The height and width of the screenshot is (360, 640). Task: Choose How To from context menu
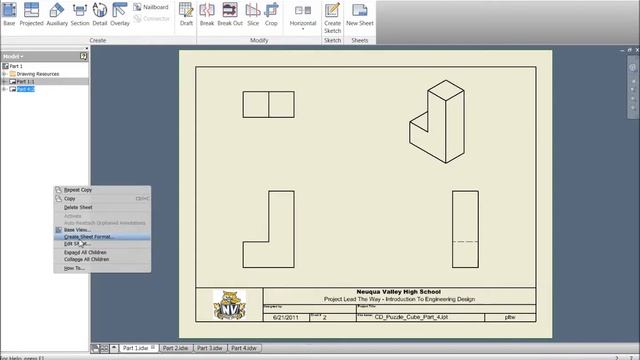(102, 268)
